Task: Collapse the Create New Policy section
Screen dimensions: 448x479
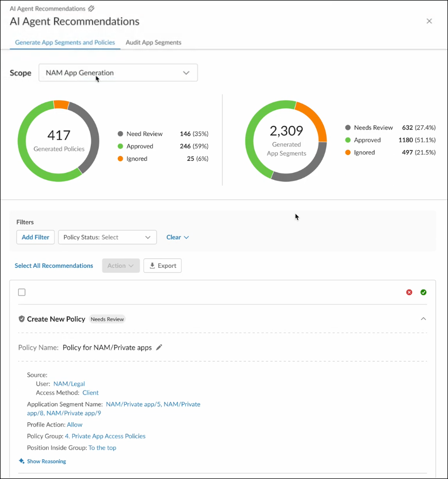Action: 423,319
